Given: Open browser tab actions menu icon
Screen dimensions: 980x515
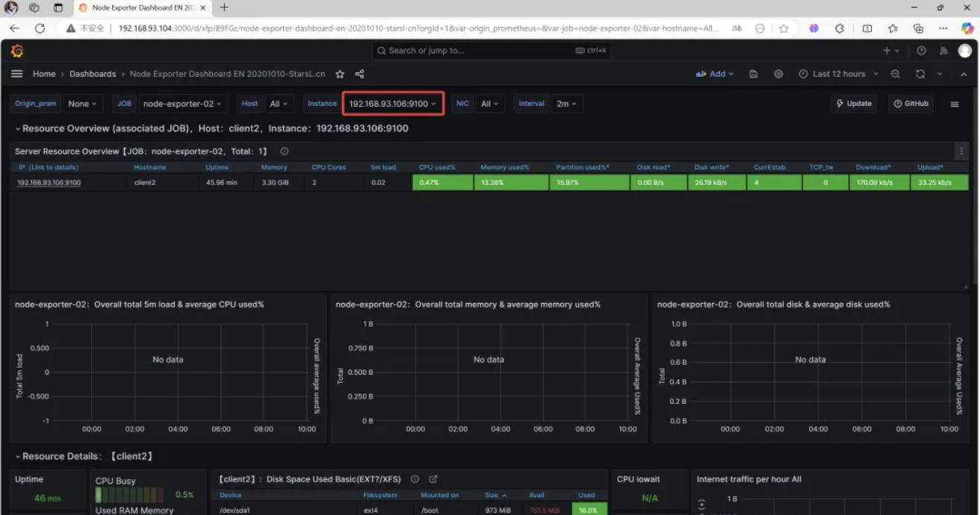Looking at the screenshot, I should pos(58,7).
